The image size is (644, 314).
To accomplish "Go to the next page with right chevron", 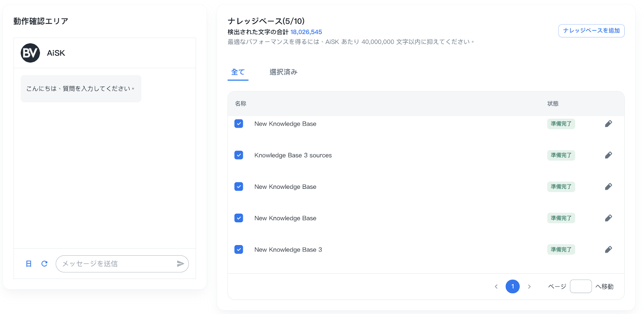I will pos(529,287).
